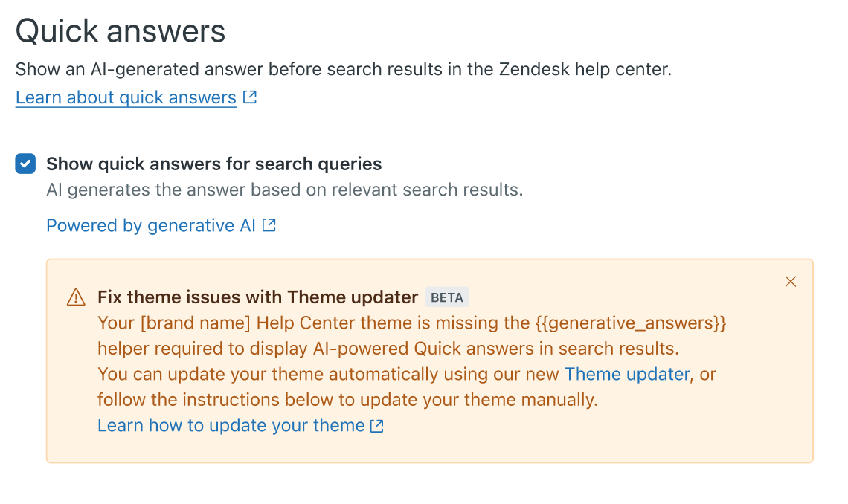Click the Quick answers page heading

(121, 31)
